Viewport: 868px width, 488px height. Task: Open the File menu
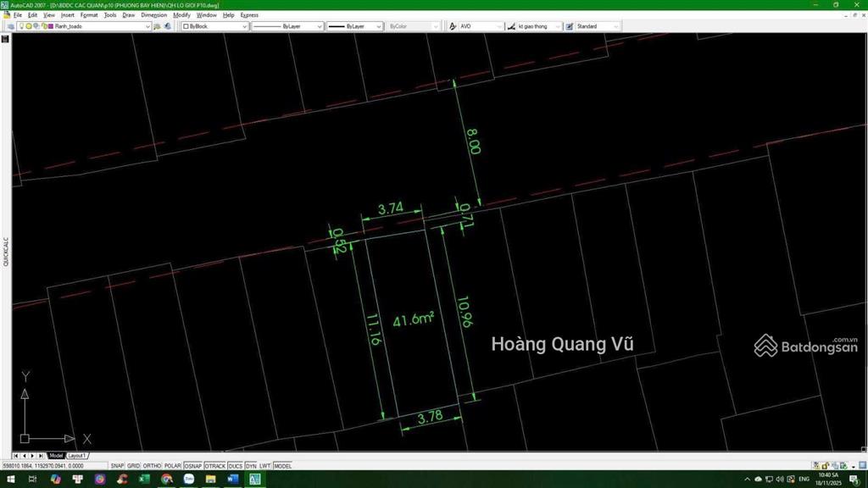(x=18, y=15)
